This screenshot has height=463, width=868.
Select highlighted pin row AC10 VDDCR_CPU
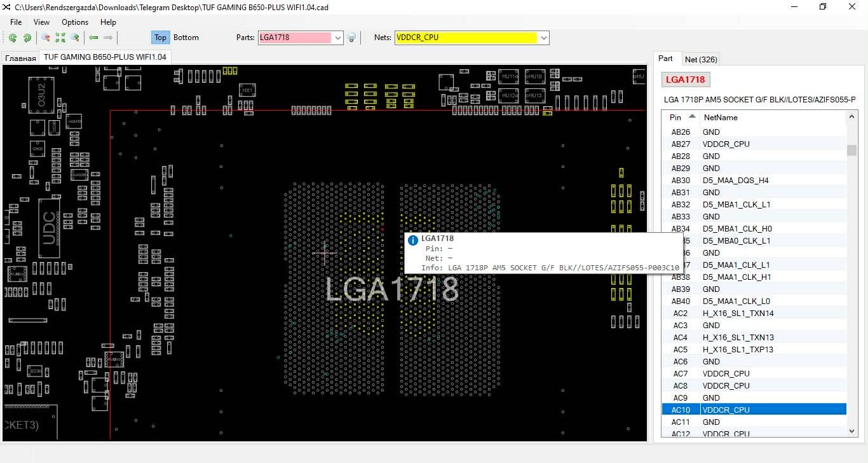[x=754, y=410]
